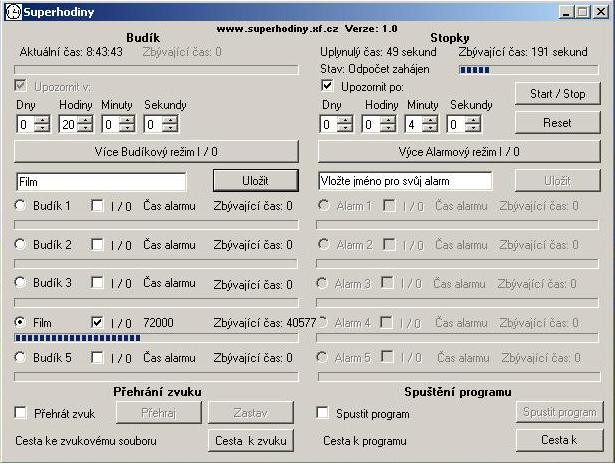The image size is (615, 464).
Task: Uncheck the Film alarm I / 0 checkbox
Action: [x=97, y=322]
